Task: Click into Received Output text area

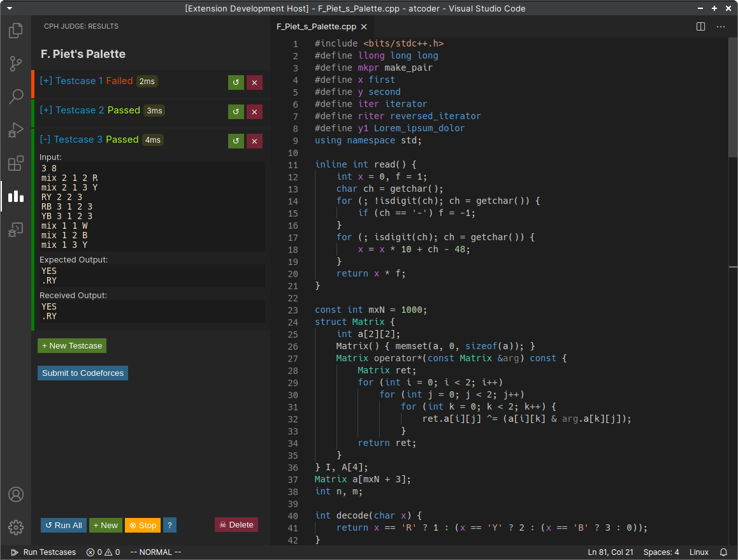Action: tap(152, 312)
